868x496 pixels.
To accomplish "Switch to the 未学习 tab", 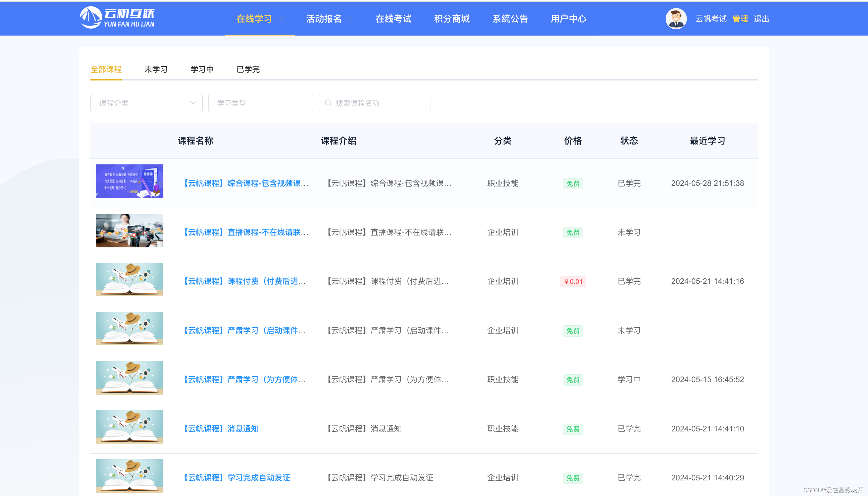I will [x=156, y=70].
